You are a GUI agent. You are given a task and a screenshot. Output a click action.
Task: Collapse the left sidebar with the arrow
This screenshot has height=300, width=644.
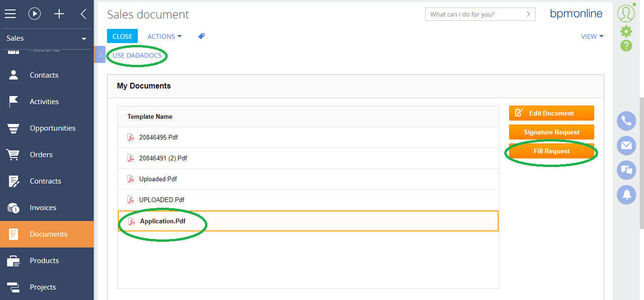[83, 14]
